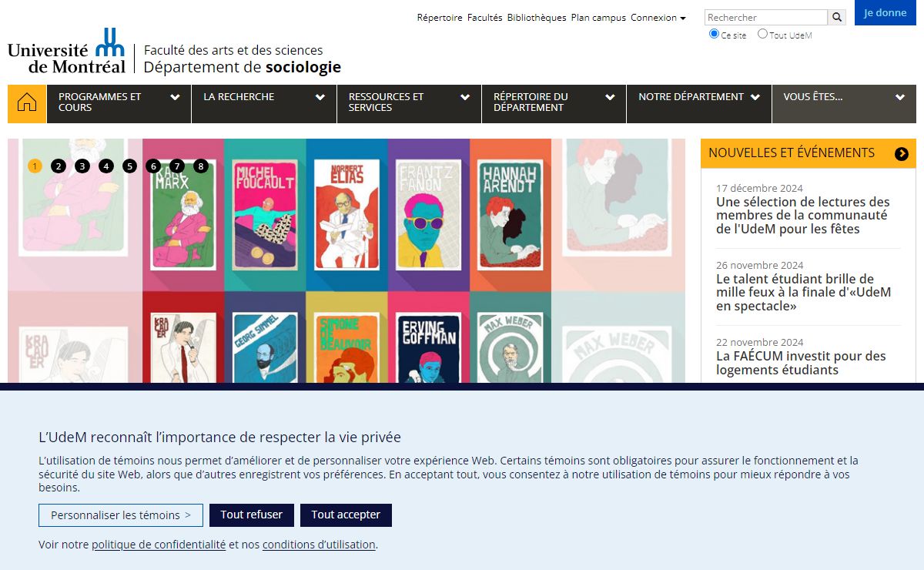924x570 pixels.
Task: Open the Nouvelles et événements heading
Action: (792, 153)
